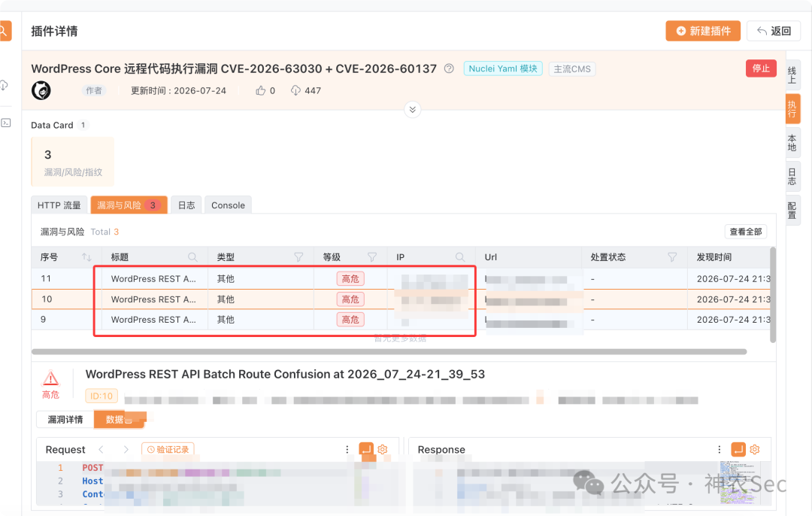
Task: Select the 配置 side tab
Action: pos(792,211)
